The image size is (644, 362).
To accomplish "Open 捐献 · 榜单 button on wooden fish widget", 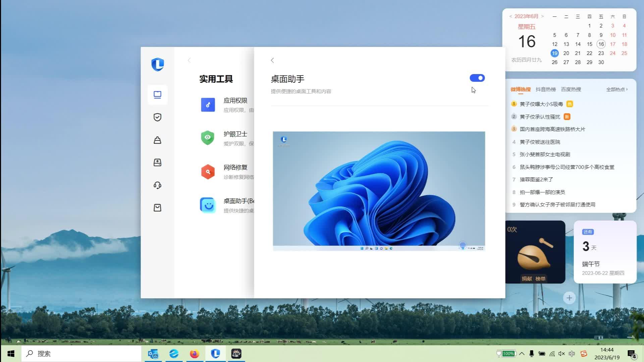I will tap(534, 279).
